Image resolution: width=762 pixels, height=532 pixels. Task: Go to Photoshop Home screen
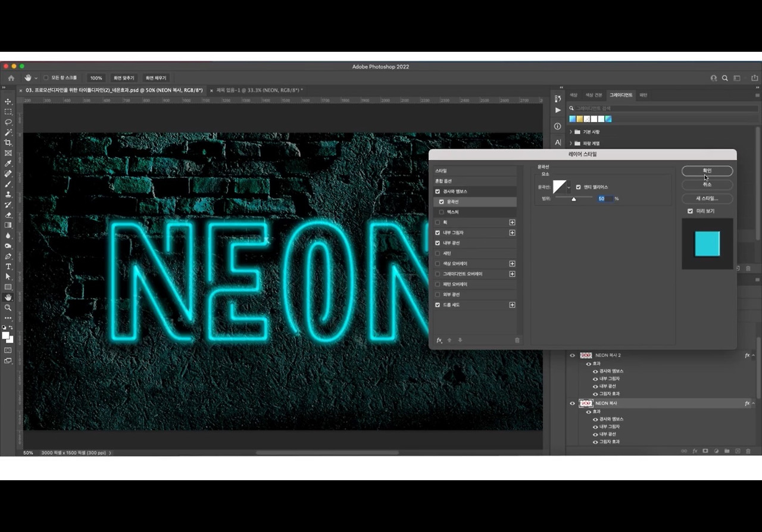click(x=11, y=78)
